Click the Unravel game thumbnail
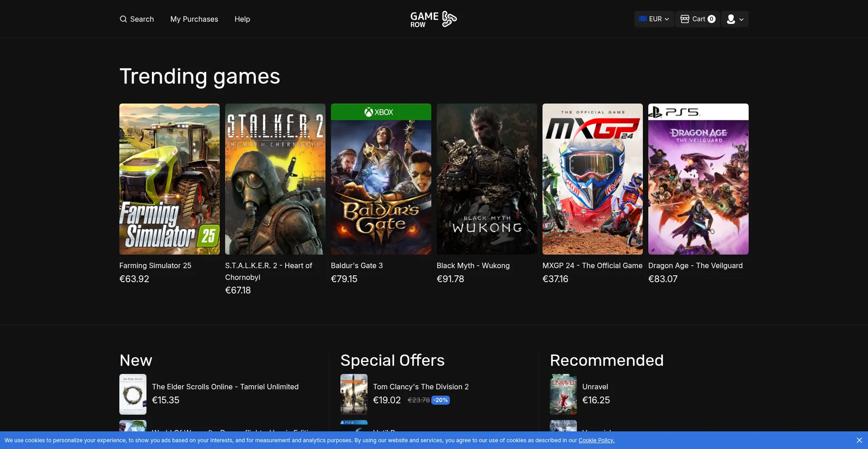 click(563, 394)
